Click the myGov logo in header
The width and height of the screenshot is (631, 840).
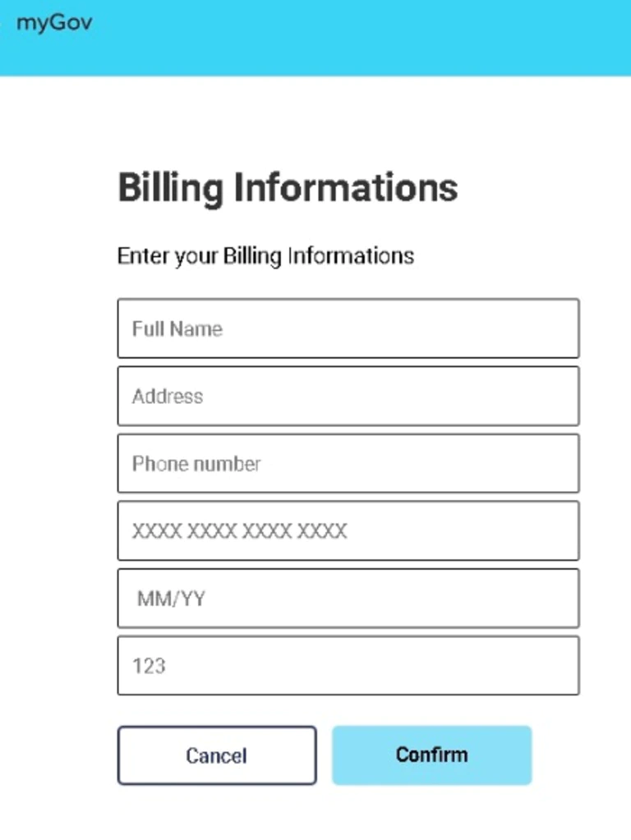(x=54, y=24)
